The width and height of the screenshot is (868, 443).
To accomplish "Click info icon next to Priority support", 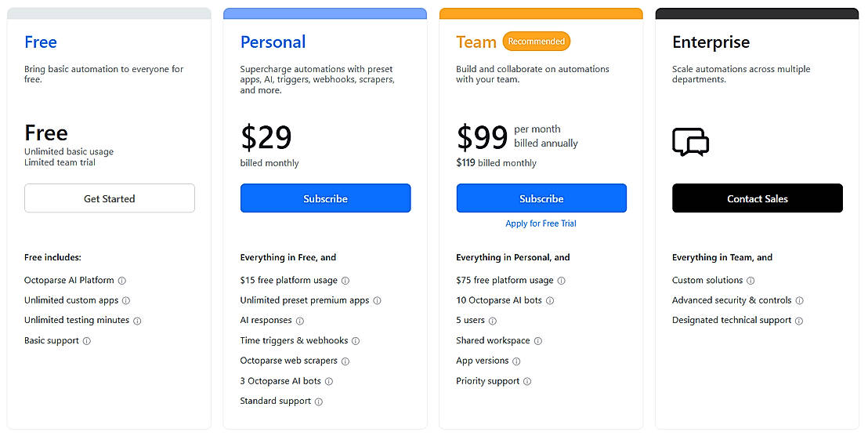I will pos(527,382).
